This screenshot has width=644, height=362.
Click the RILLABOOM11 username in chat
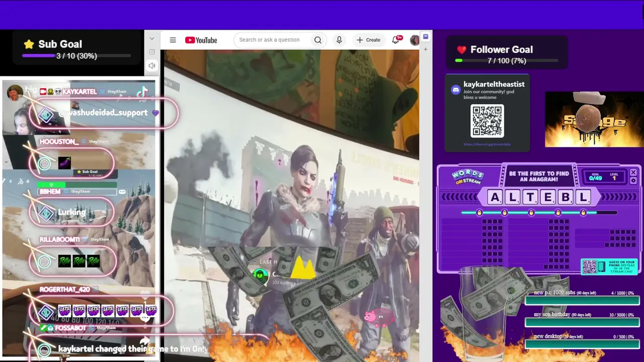click(x=59, y=239)
